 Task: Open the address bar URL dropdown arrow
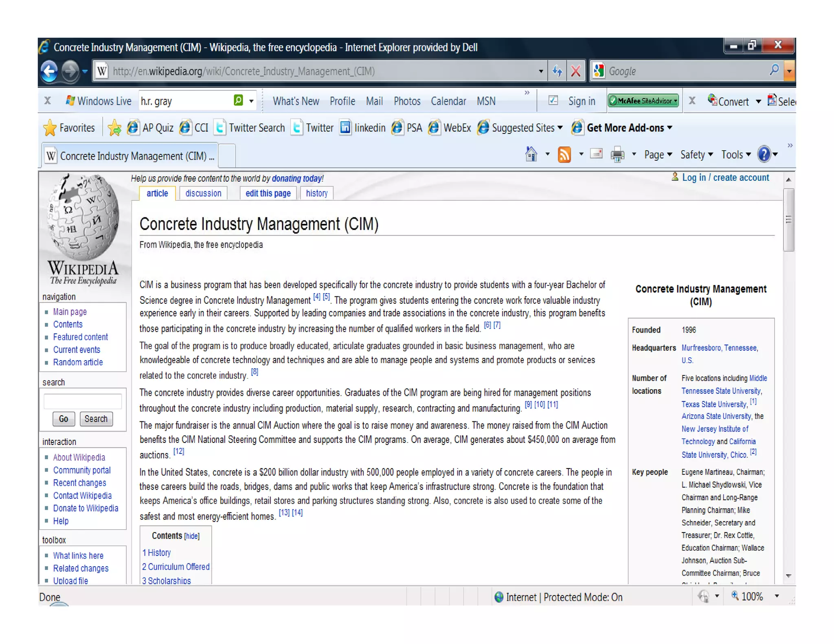coord(541,72)
